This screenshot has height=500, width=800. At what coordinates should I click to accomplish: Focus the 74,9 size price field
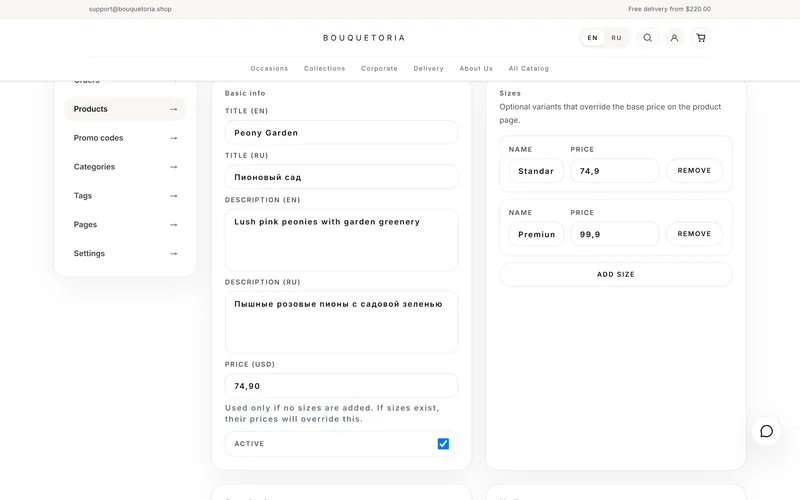[x=615, y=171]
